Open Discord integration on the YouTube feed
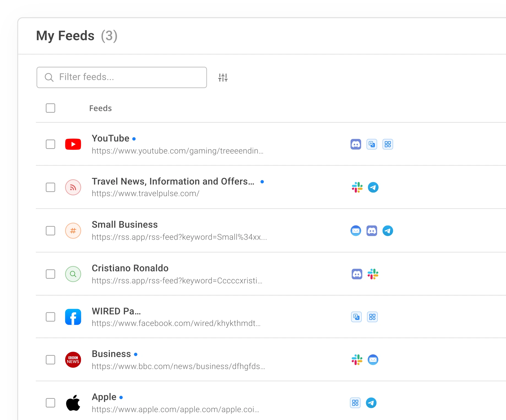The height and width of the screenshot is (420, 506). [356, 144]
